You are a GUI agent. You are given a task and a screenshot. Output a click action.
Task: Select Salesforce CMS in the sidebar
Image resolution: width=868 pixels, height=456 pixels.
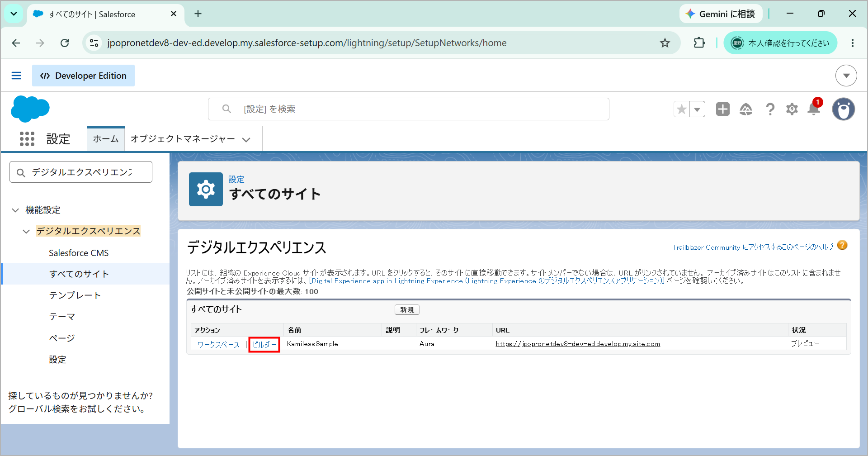point(79,253)
